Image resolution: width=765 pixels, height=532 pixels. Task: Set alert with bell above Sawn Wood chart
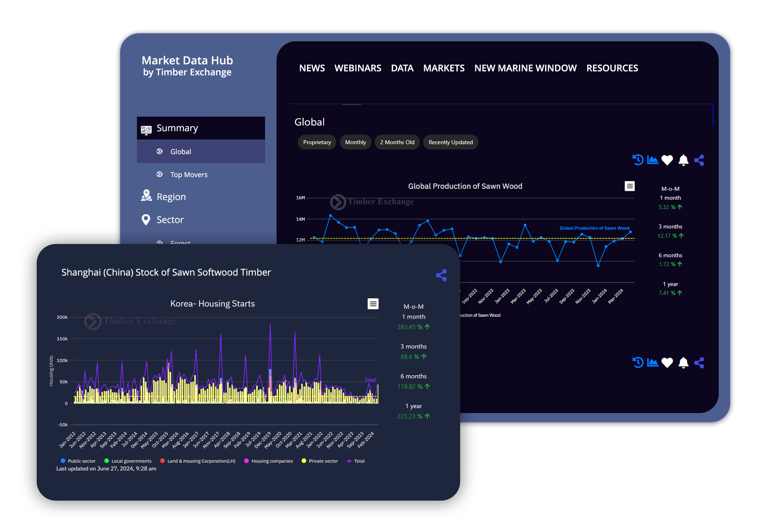point(683,160)
